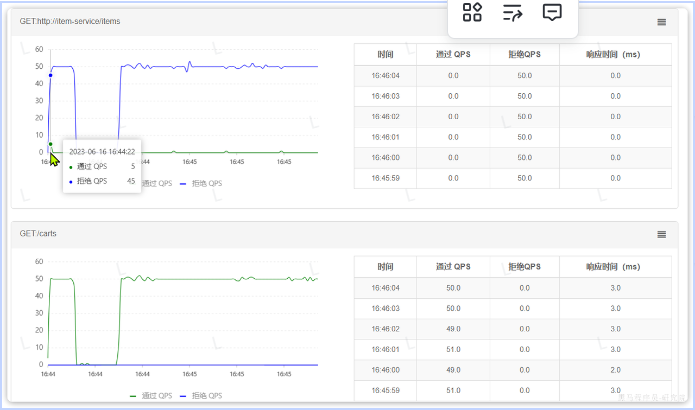Click the blue data point on items chart
The height and width of the screenshot is (410, 695).
point(51,75)
